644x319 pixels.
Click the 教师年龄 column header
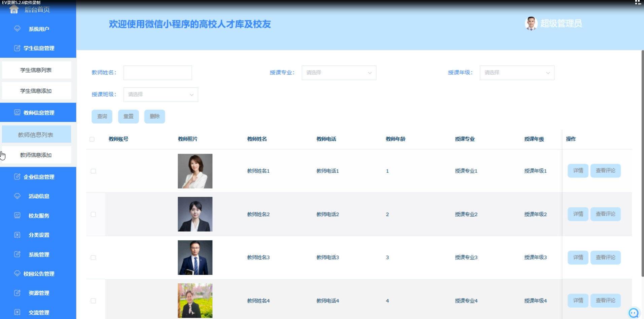(x=395, y=139)
